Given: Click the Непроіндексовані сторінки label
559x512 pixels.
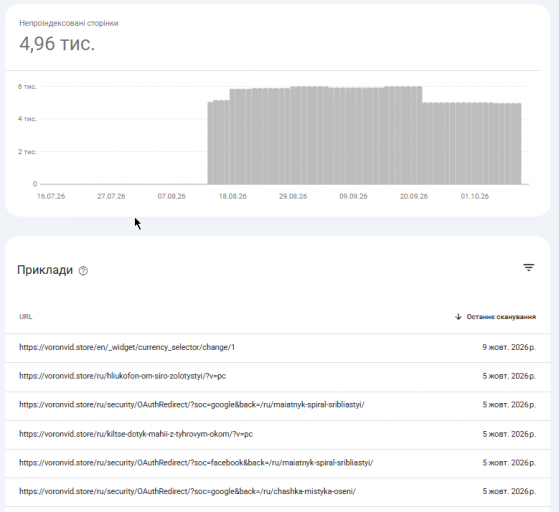Looking at the screenshot, I should pyautogui.click(x=69, y=23).
